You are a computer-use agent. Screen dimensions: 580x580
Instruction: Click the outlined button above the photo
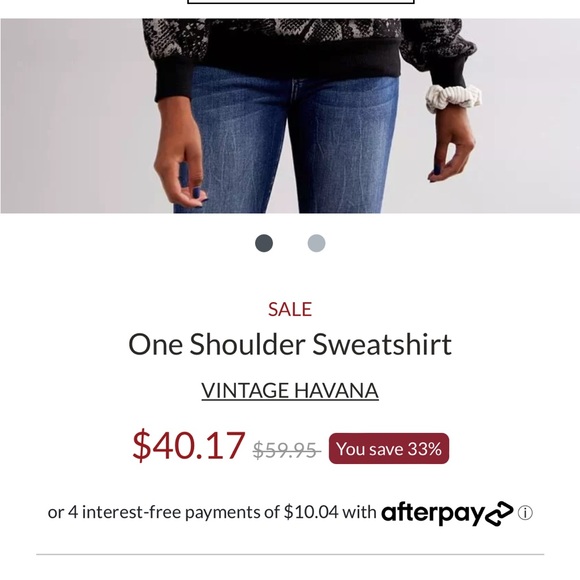pyautogui.click(x=301, y=1)
